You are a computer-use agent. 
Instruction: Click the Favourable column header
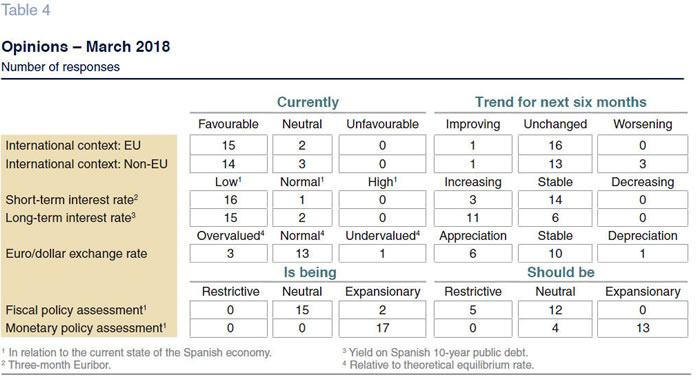pos(228,124)
